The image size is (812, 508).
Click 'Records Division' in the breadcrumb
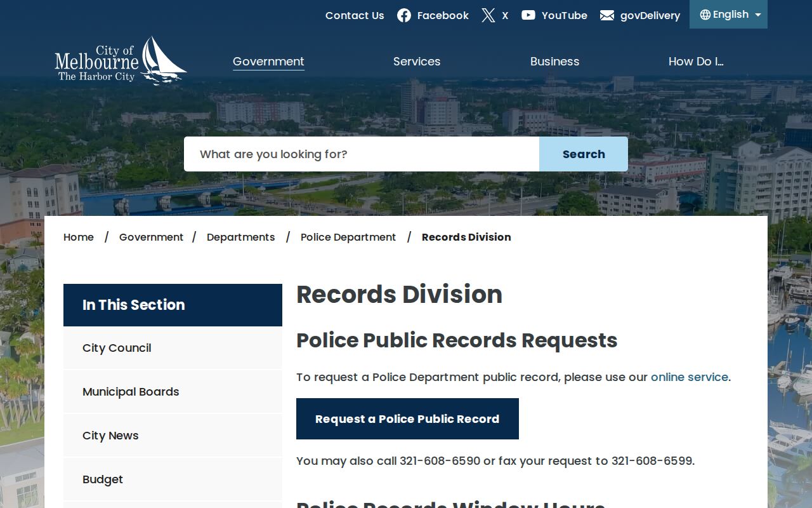(466, 237)
